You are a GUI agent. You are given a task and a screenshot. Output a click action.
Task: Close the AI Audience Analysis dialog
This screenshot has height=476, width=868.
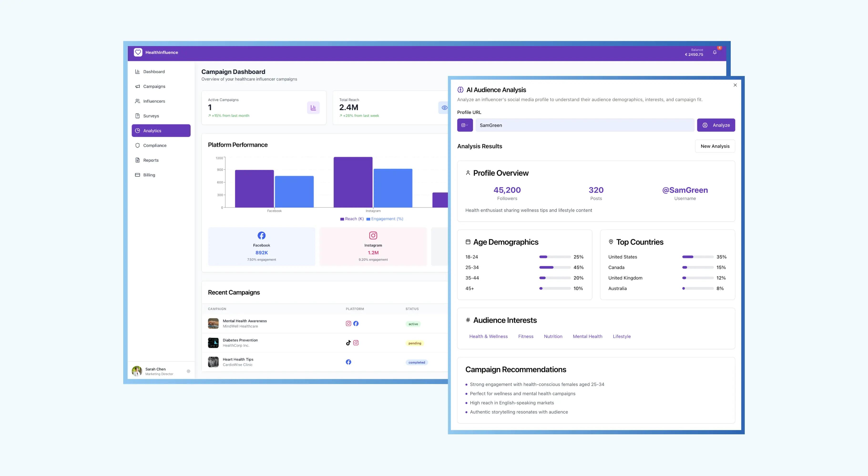click(x=735, y=85)
